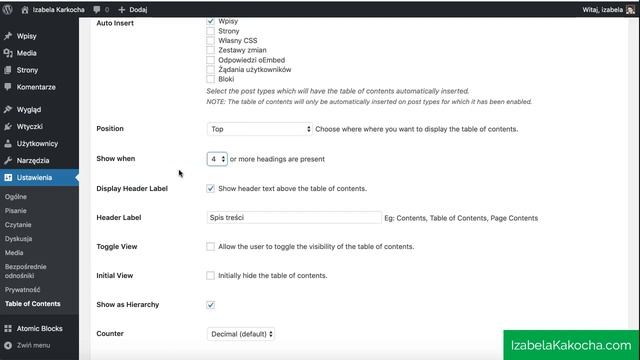The image size is (640, 360).
Task: Open the Wygląd menu
Action: 29,109
